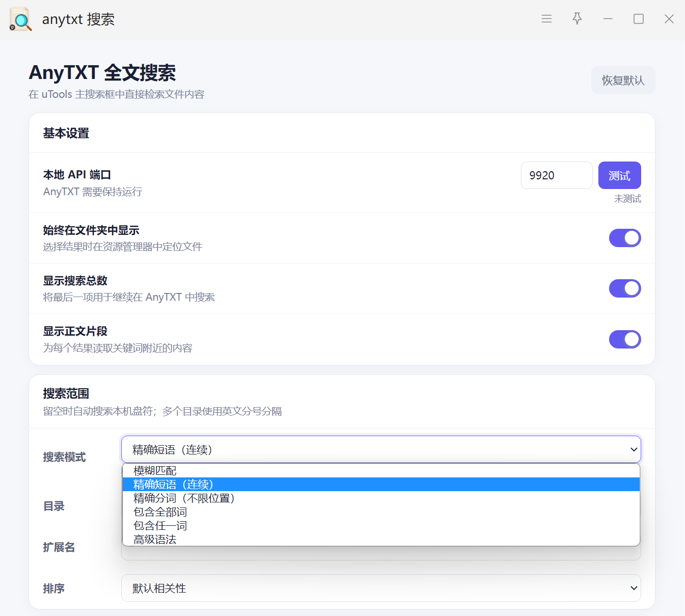
Task: Open the 排序 dropdown showing 默认相关性
Action: click(x=381, y=588)
